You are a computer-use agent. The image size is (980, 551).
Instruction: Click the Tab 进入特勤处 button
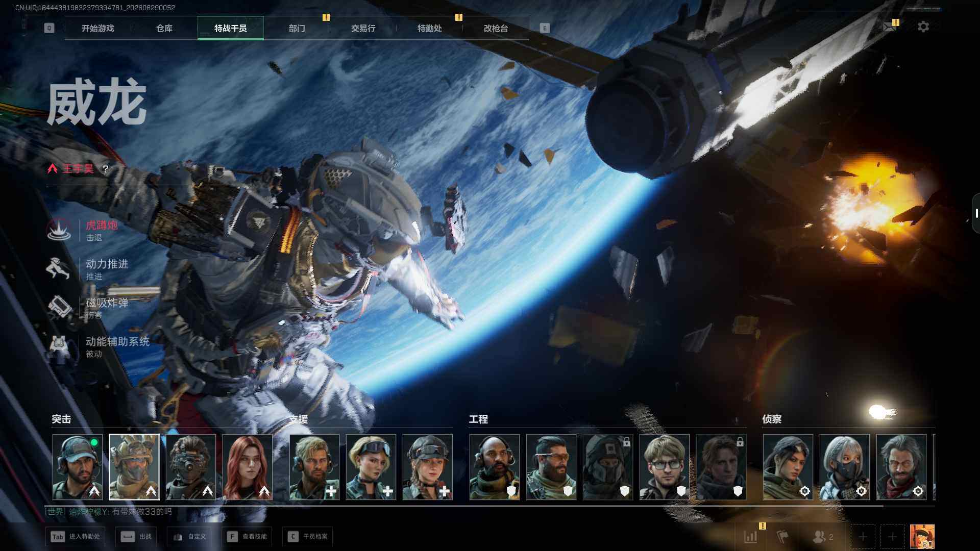[x=76, y=537]
